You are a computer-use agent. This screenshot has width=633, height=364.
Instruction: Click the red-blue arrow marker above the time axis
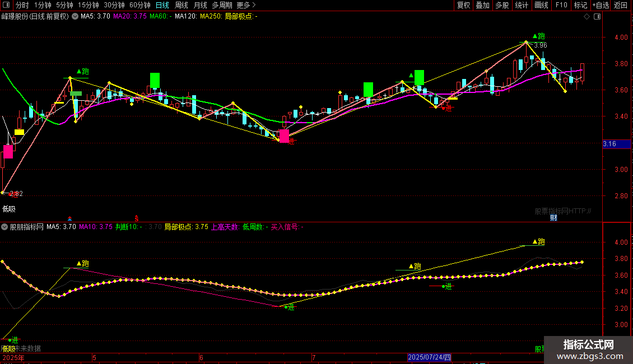point(70,219)
